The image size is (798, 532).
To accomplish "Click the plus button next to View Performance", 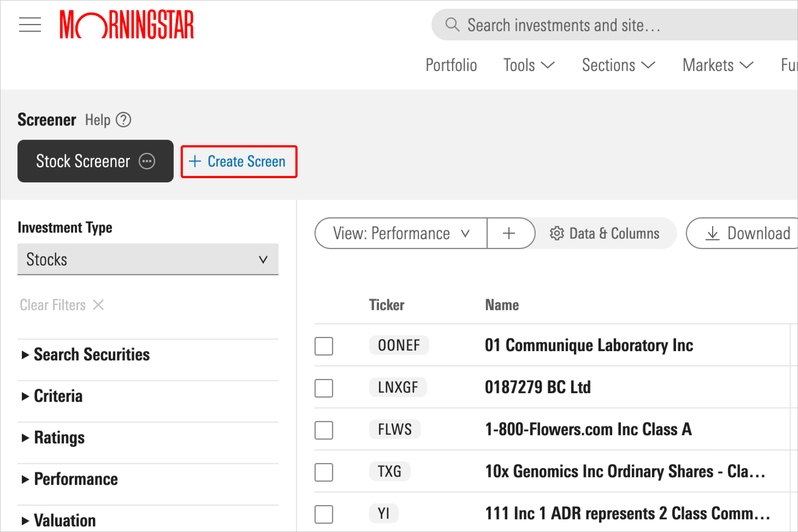I will pos(509,233).
